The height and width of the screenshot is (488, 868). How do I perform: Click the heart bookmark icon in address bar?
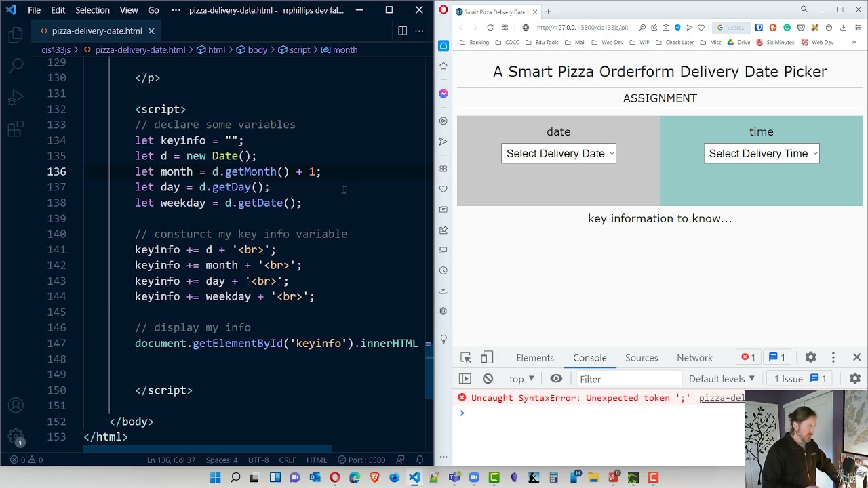point(701,28)
